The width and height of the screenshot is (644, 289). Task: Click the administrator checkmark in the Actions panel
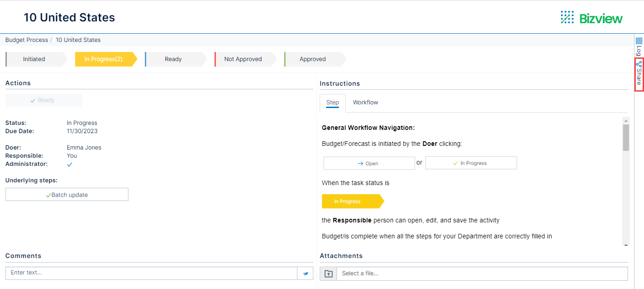pyautogui.click(x=69, y=164)
